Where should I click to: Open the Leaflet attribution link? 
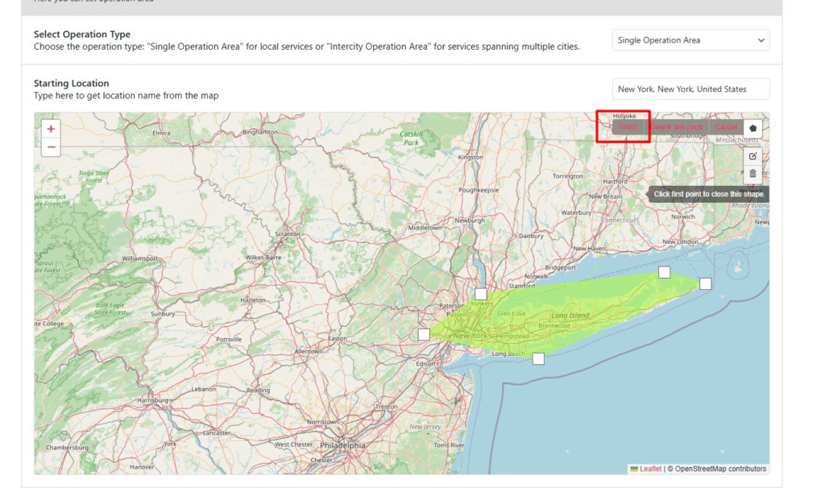pyautogui.click(x=651, y=468)
